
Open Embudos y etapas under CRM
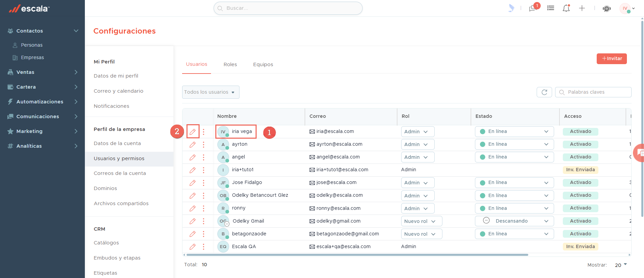(117, 258)
